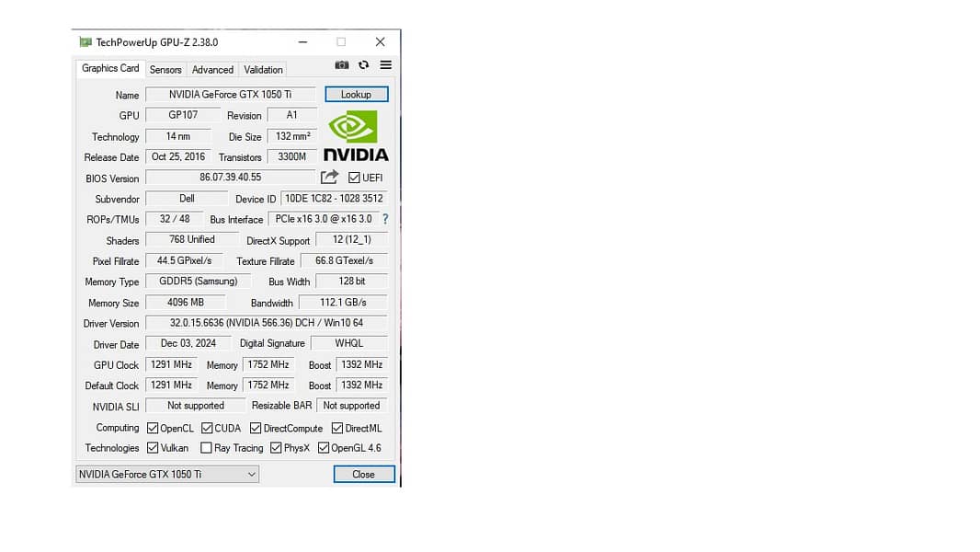The image size is (980, 552).
Task: Click the Release Date field Oct 25, 2016
Action: [178, 157]
